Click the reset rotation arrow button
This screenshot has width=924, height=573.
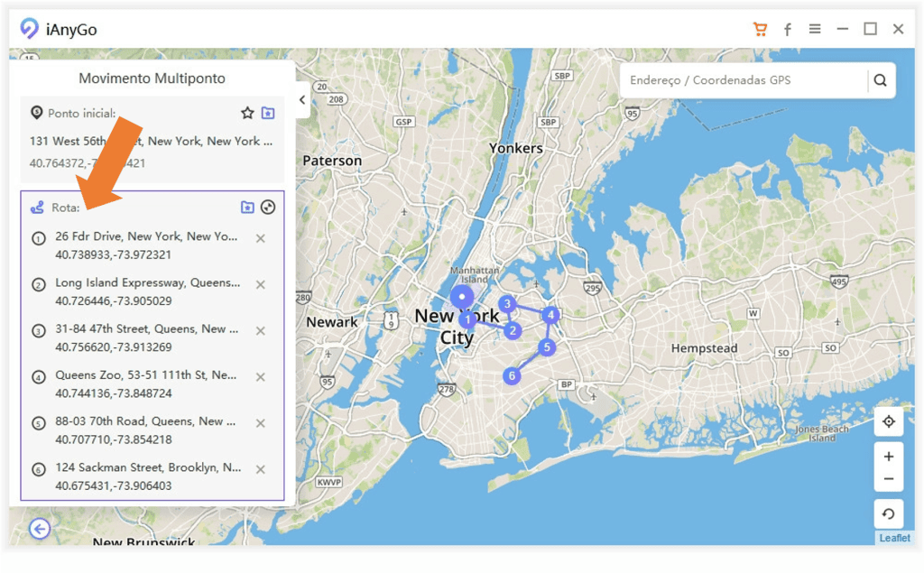pyautogui.click(x=889, y=513)
